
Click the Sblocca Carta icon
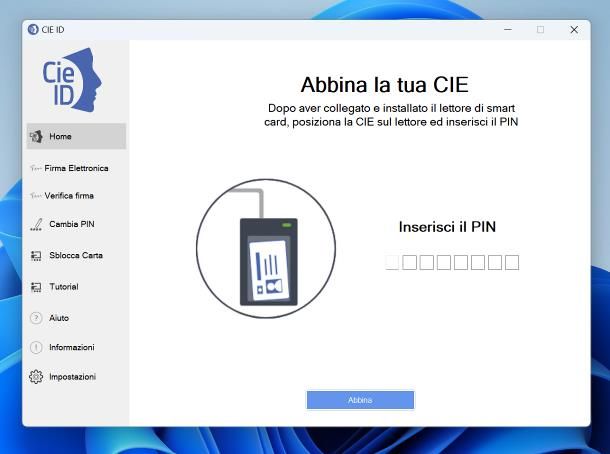pyautogui.click(x=36, y=256)
